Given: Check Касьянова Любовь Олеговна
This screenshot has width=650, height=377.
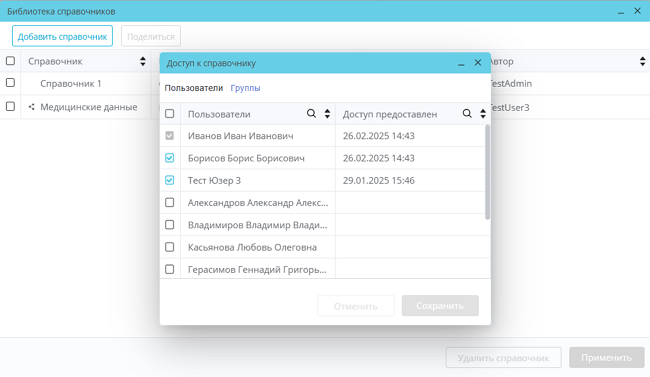Looking at the screenshot, I should (170, 247).
